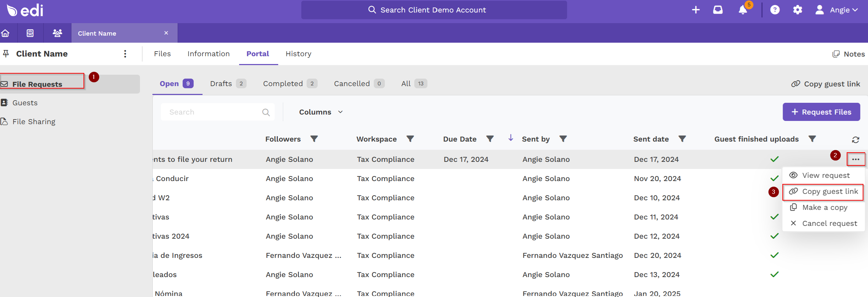This screenshot has height=297, width=868.
Task: Click the Sent date column header
Action: [651, 139]
